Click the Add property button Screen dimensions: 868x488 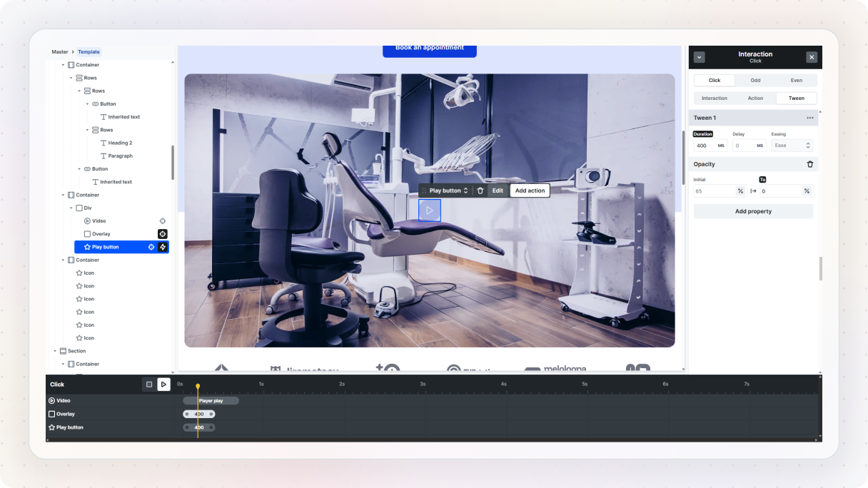753,211
